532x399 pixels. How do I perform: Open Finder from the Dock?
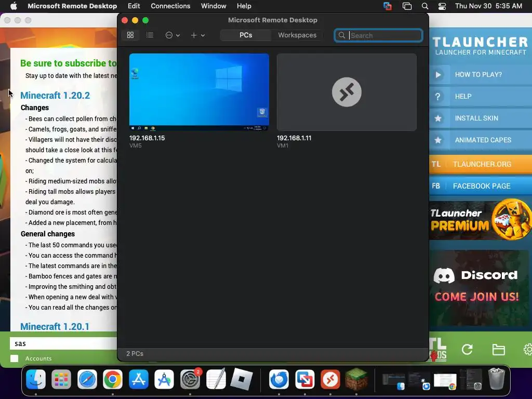point(36,379)
